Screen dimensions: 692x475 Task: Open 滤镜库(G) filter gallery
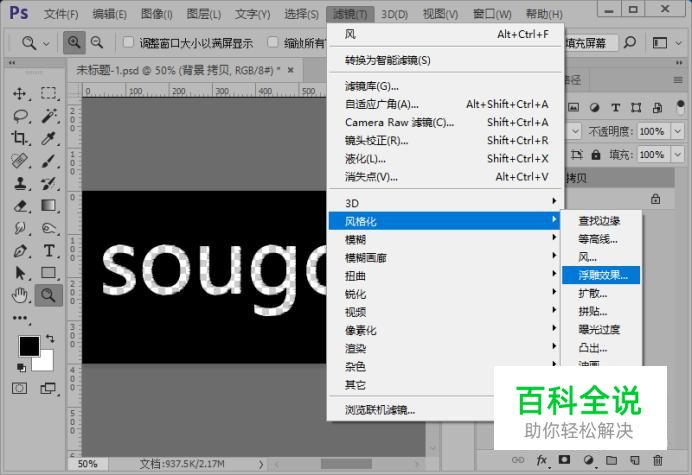click(445, 86)
